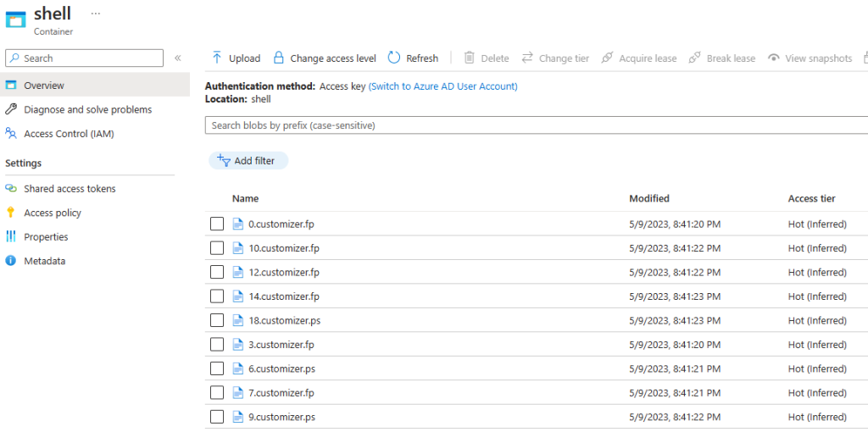
Task: Open the 7.customizer.fp blob
Action: (281, 393)
